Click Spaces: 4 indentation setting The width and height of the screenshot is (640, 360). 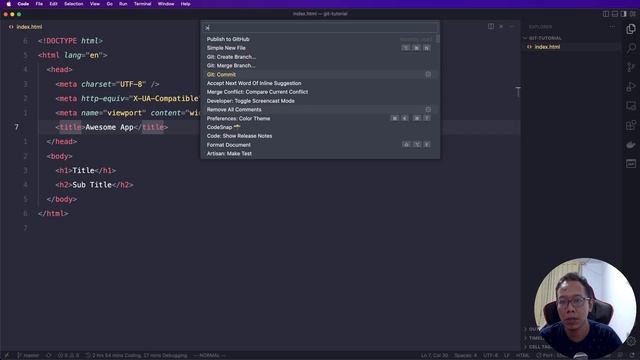(465, 356)
